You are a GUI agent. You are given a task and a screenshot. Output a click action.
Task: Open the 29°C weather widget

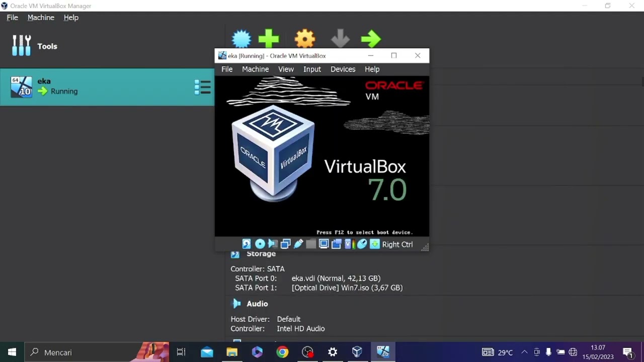pos(498,352)
